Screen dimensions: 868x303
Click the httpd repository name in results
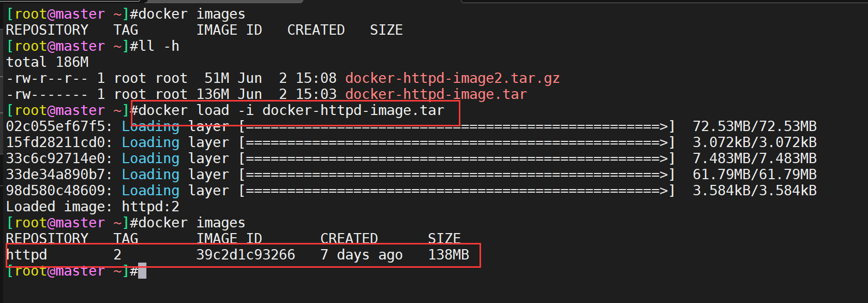point(27,255)
